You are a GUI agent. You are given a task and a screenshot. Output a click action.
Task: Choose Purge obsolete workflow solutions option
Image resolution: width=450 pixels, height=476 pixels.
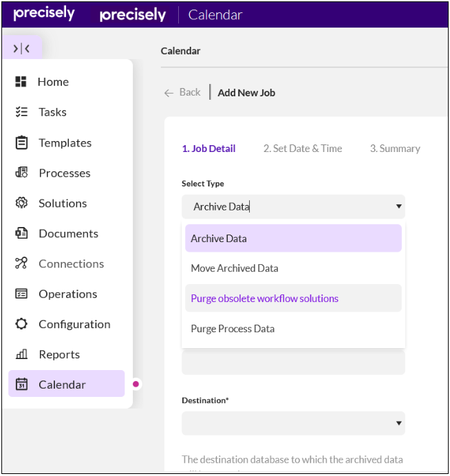(293, 298)
